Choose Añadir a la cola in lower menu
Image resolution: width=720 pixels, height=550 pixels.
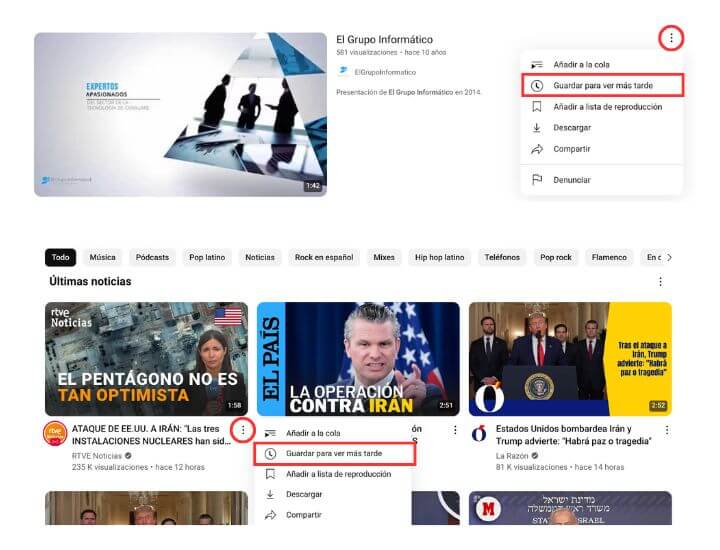pos(333,433)
